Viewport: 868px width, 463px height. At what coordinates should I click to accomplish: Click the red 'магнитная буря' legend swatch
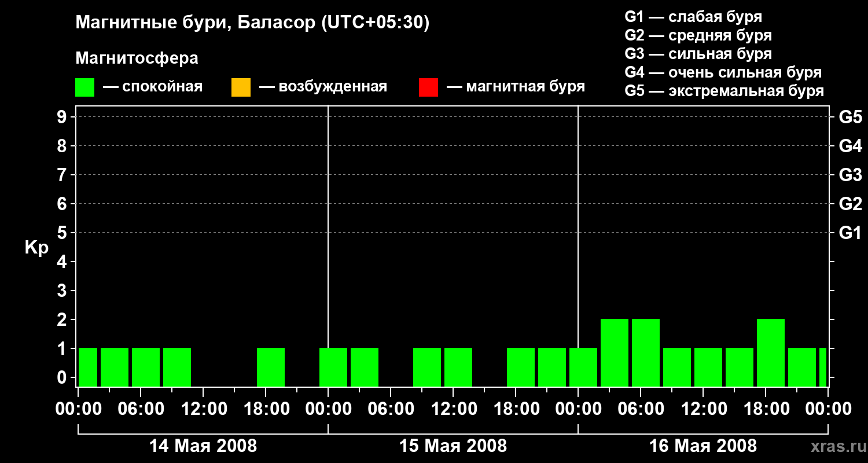point(429,87)
